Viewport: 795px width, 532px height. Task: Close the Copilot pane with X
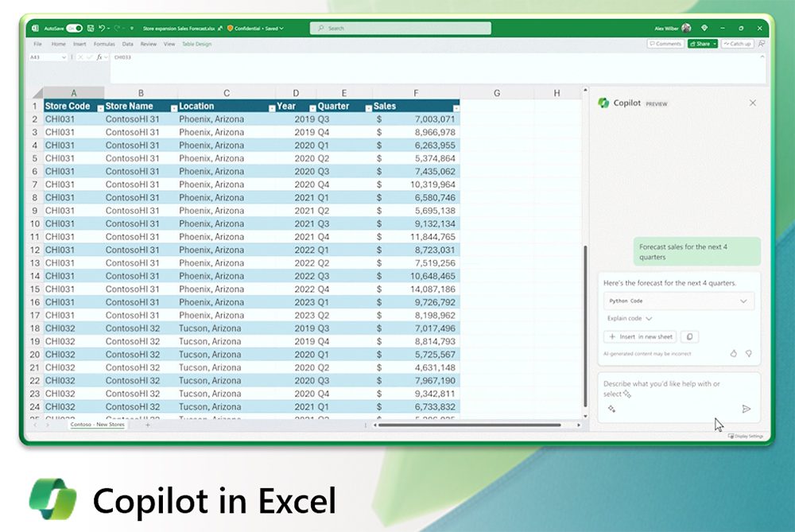[x=752, y=103]
